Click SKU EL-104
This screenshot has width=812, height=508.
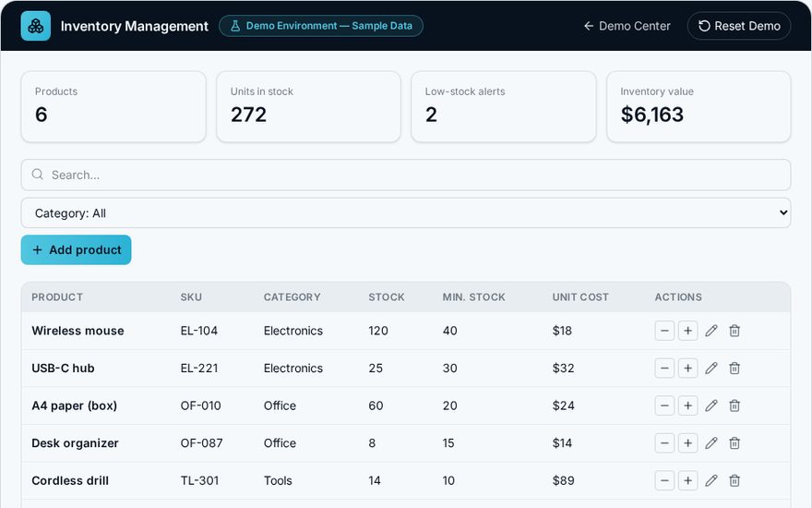[x=199, y=331]
